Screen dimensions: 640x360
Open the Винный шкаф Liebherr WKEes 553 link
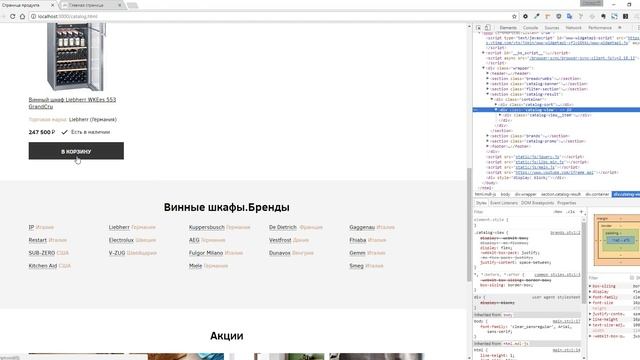[x=72, y=103]
